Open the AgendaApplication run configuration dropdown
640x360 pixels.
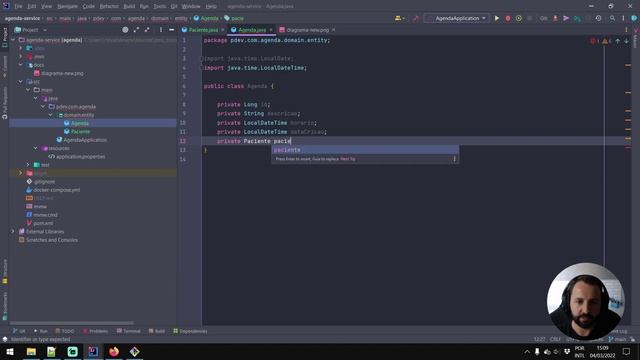tap(457, 18)
